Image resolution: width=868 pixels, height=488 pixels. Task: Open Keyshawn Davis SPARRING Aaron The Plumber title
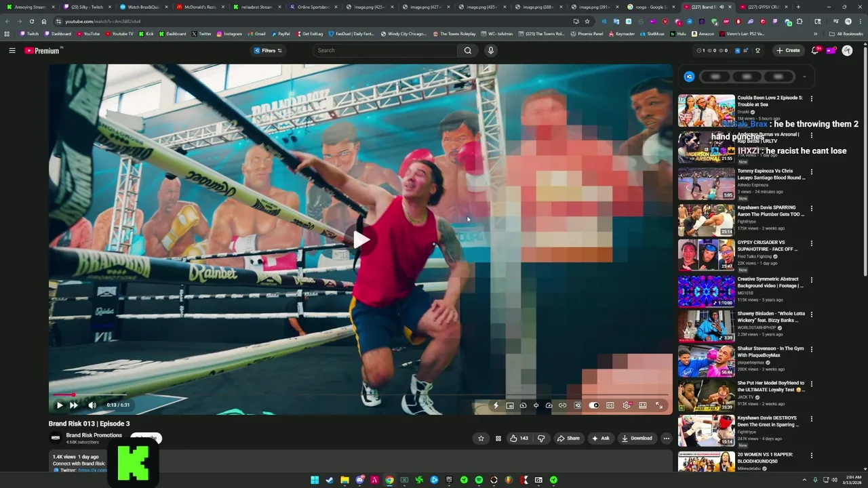tap(770, 211)
